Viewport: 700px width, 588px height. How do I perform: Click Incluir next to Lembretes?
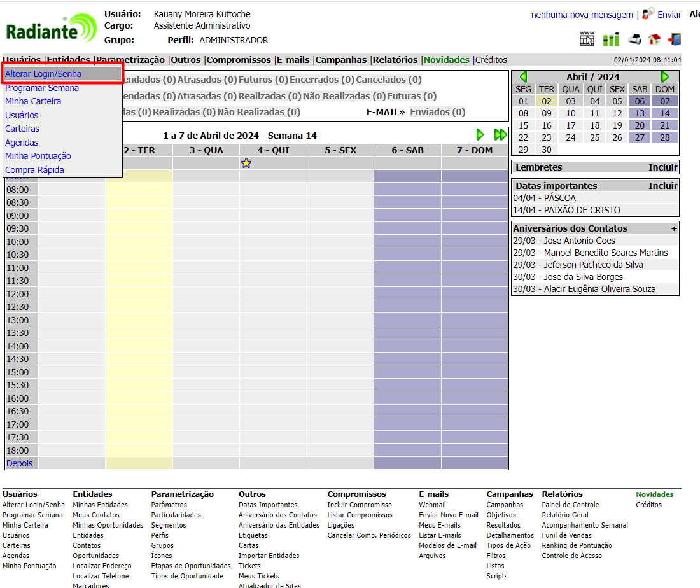(662, 167)
